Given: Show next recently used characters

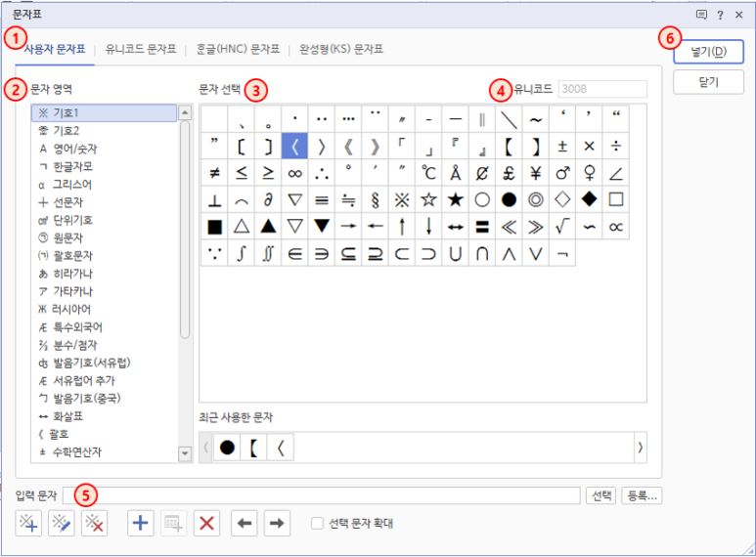Looking at the screenshot, I should (x=641, y=448).
